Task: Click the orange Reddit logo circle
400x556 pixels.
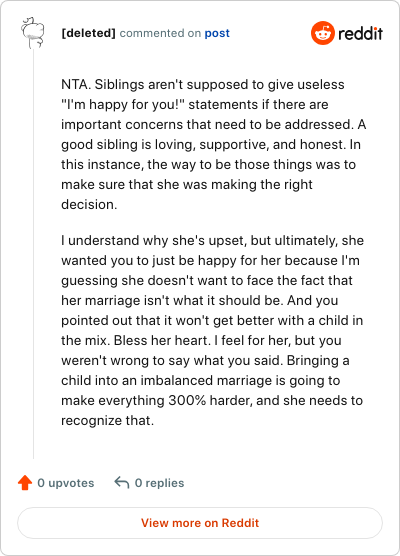Action: pos(323,33)
